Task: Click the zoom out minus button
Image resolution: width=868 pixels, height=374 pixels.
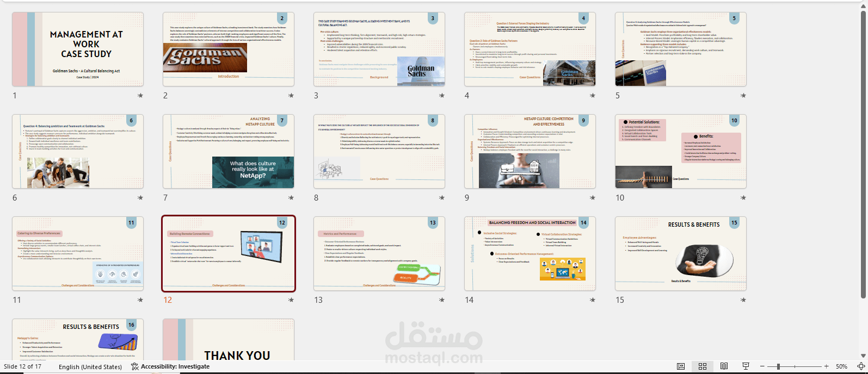Action: coord(762,366)
